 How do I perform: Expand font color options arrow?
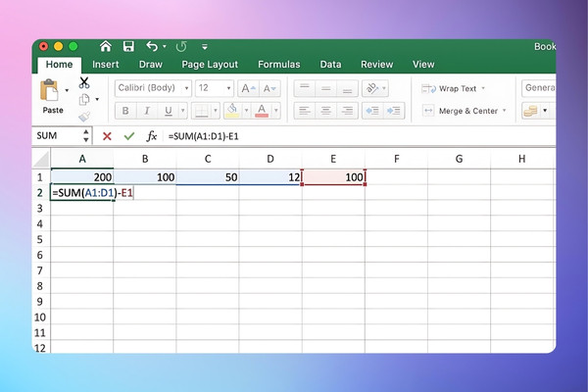click(276, 111)
